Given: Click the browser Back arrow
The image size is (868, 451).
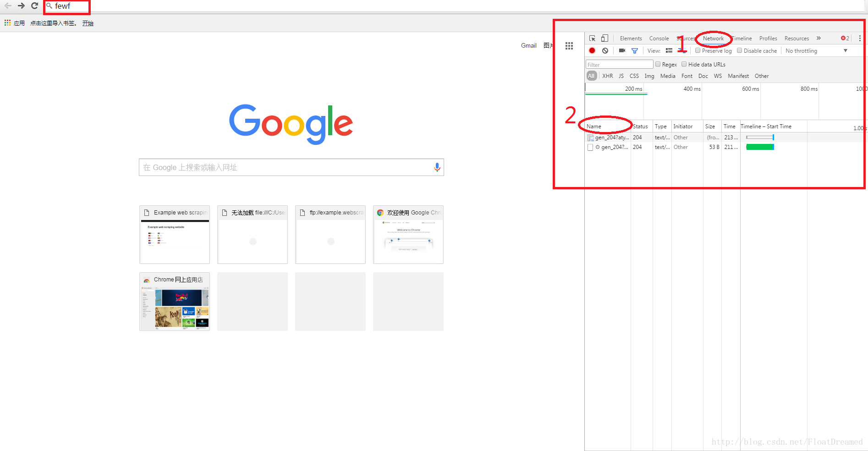Looking at the screenshot, I should point(8,6).
